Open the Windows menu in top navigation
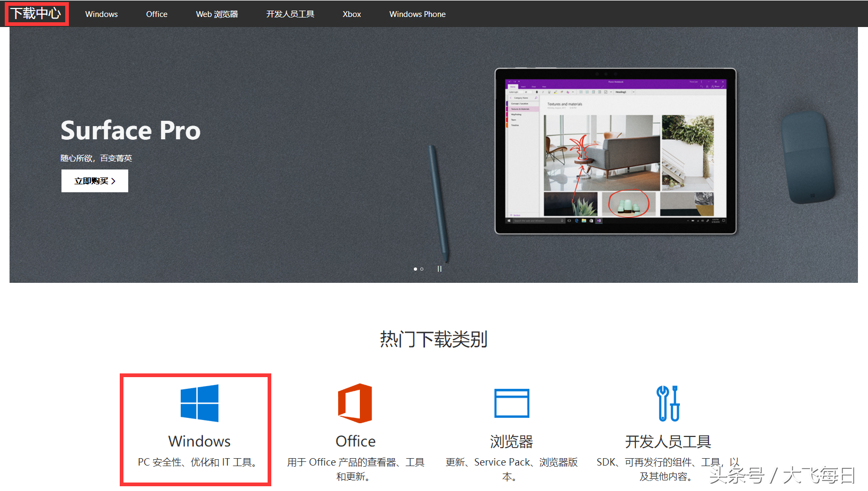This screenshot has width=868, height=491. (101, 14)
